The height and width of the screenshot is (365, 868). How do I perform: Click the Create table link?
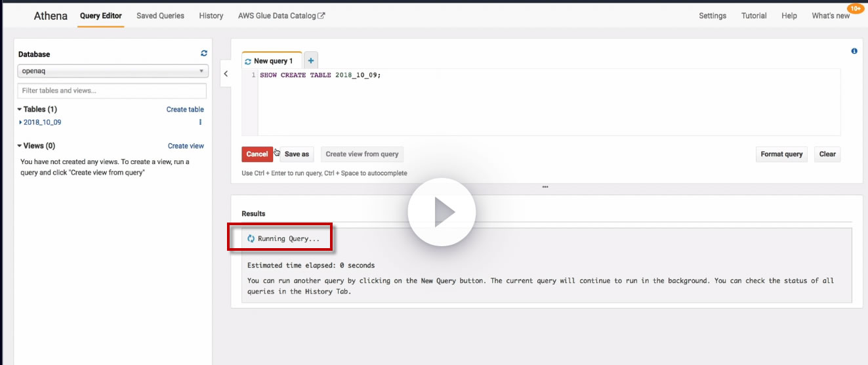(185, 110)
